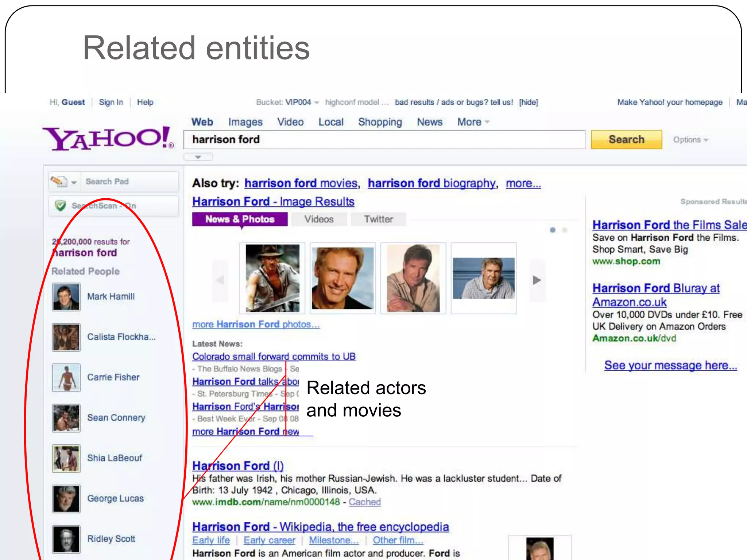Select the Twitter results tab
Viewport: 747px width, 560px height.
pos(379,219)
